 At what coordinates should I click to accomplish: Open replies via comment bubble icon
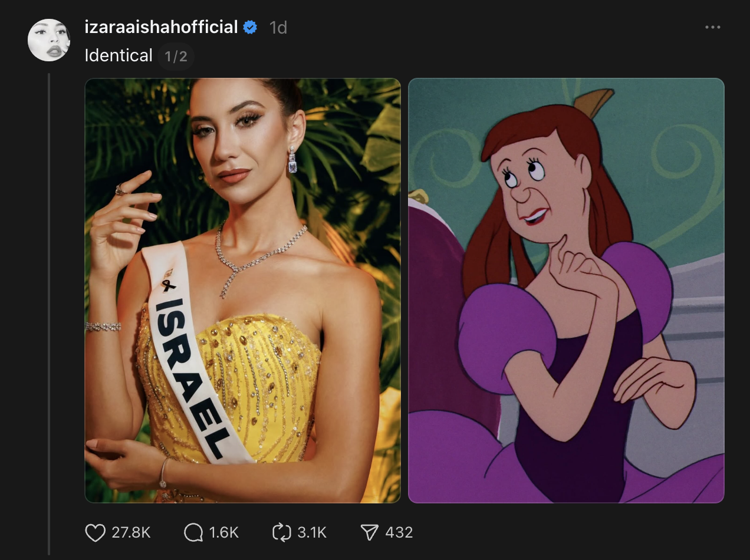pyautogui.click(x=193, y=533)
